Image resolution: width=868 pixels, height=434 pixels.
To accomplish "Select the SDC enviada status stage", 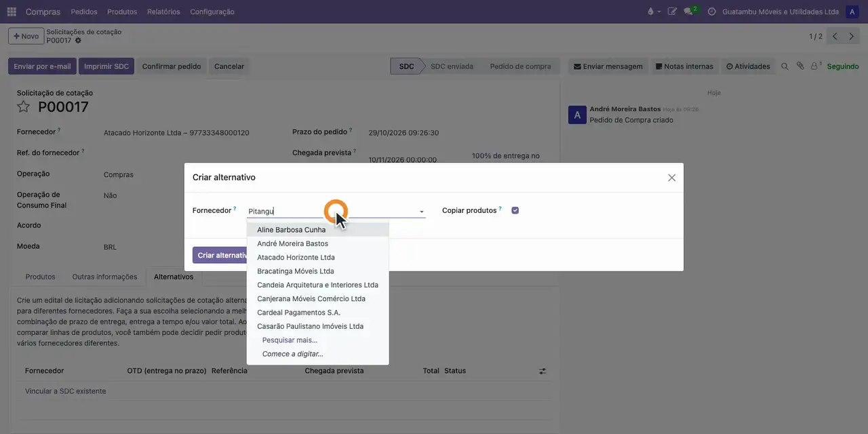I will 452,66.
